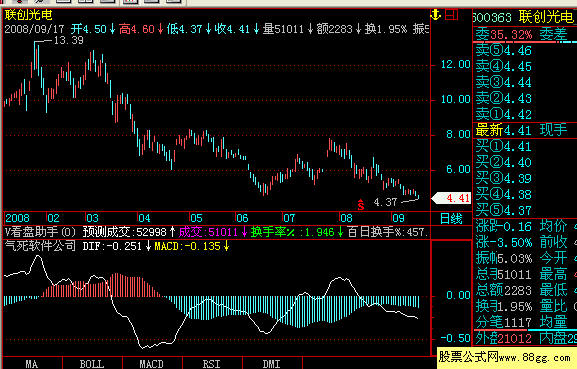Click the 买①4.41 buy quote row
577x369 pixels.
click(503, 146)
